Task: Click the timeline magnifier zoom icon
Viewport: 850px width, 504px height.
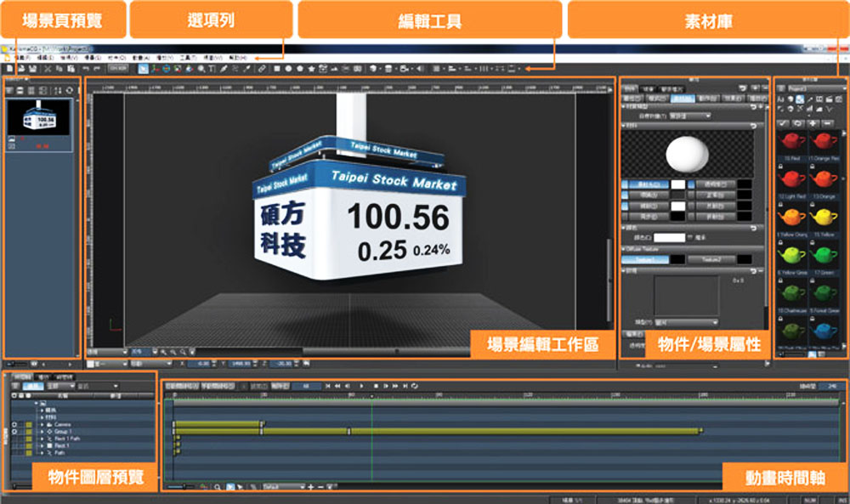Action: 218,487
